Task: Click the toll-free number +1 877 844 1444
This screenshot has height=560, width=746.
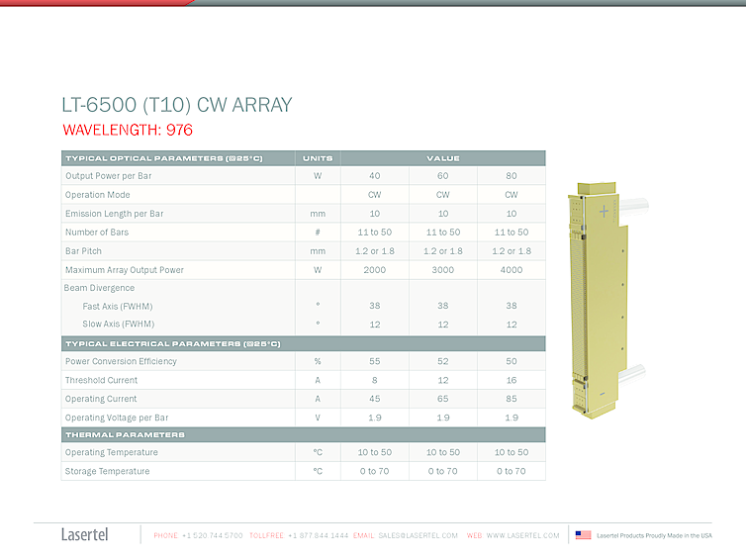Action: (x=318, y=535)
